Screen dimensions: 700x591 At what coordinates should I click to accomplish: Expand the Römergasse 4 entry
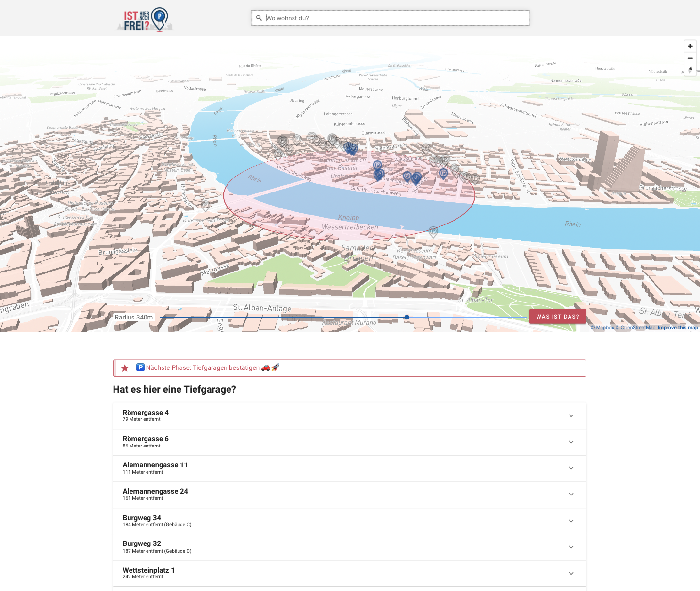click(x=571, y=415)
